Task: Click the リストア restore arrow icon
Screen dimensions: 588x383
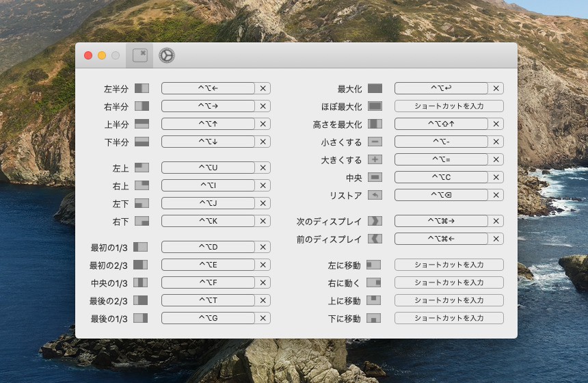Action: tap(375, 195)
